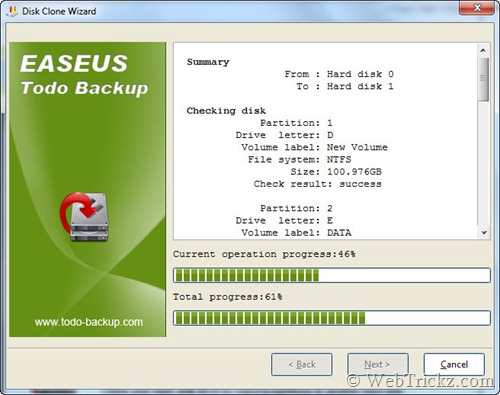Click the disk backup arrow icon
This screenshot has width=500, height=395.
(84, 217)
